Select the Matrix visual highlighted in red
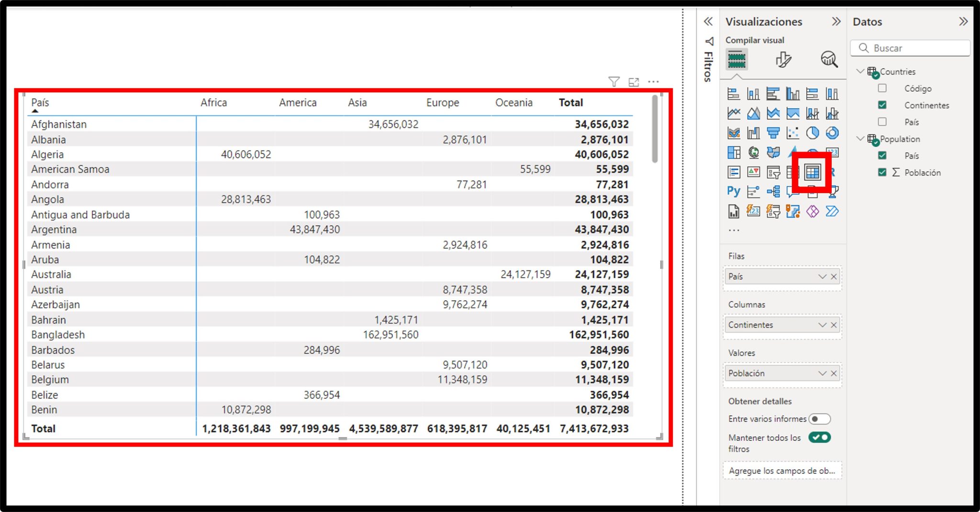Screen dimensions: 980x512 coord(812,172)
